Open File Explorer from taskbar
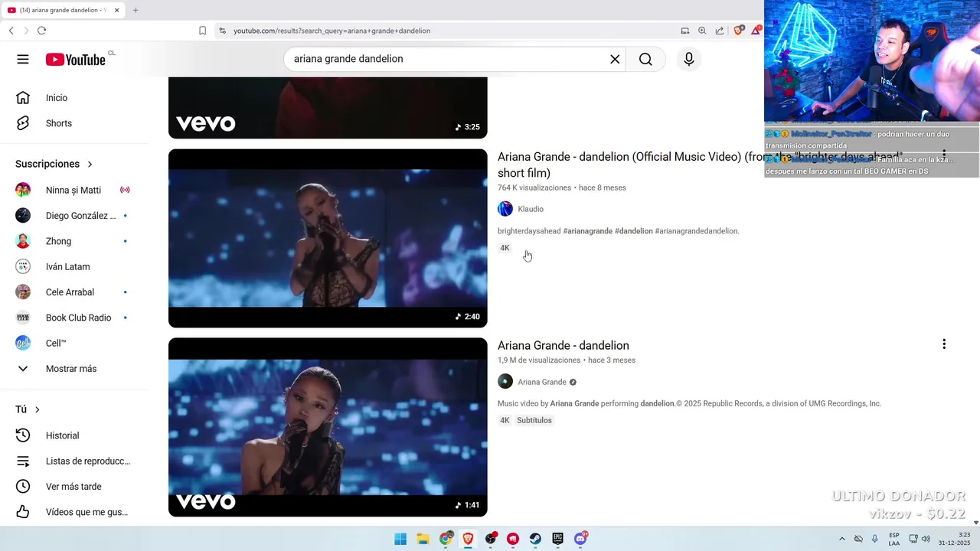Viewport: 980px width, 551px height. pos(423,539)
